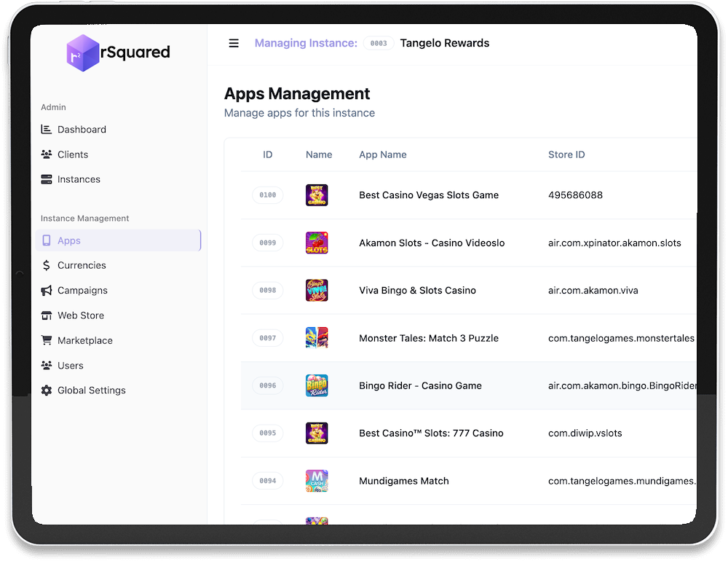Click the Mundigames Match app icon
The width and height of the screenshot is (728, 561).
tap(317, 481)
